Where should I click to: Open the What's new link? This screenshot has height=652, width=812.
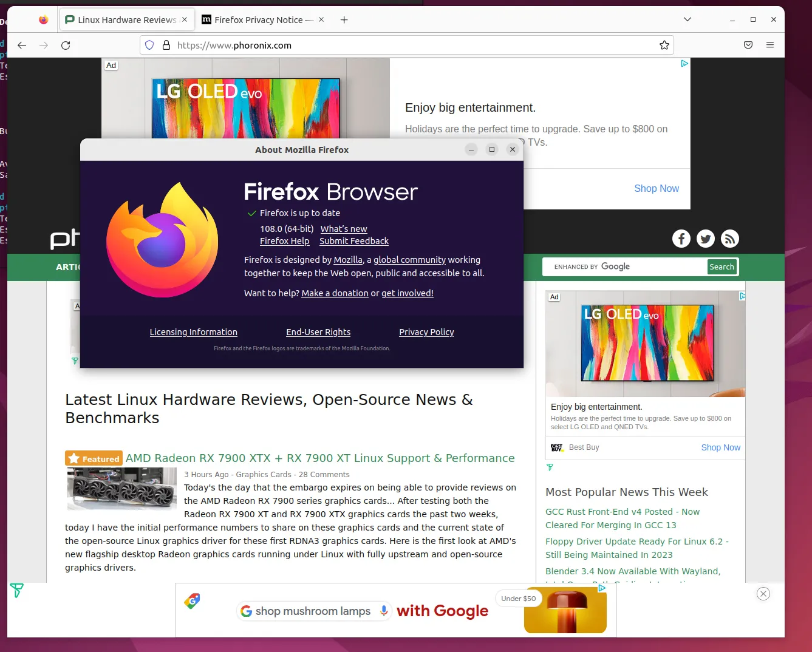click(x=344, y=229)
